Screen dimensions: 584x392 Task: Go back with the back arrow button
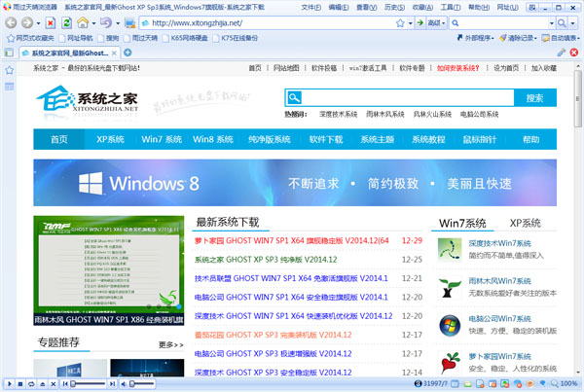(11, 23)
